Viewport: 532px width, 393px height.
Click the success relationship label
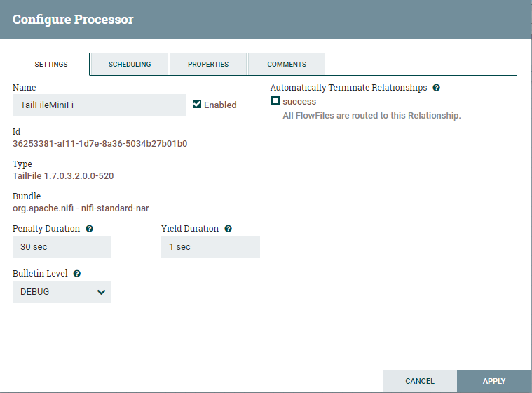[299, 102]
